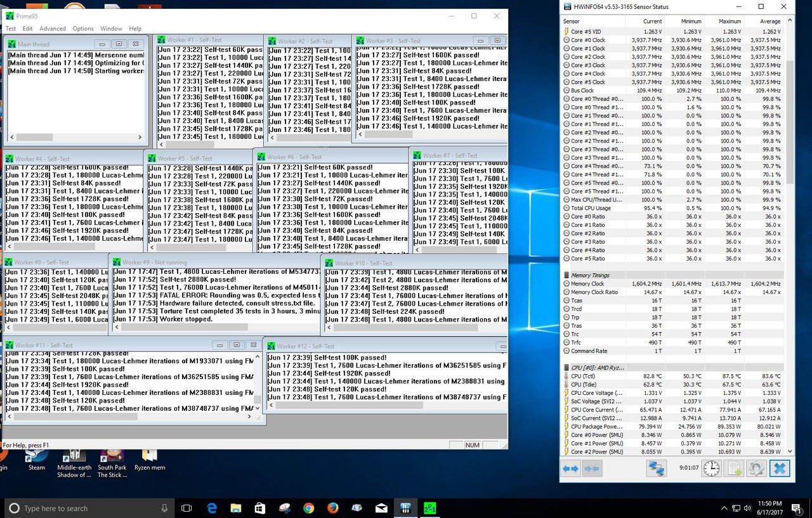Open Task View from the taskbar
Image resolution: width=812 pixels, height=518 pixels.
[x=187, y=508]
